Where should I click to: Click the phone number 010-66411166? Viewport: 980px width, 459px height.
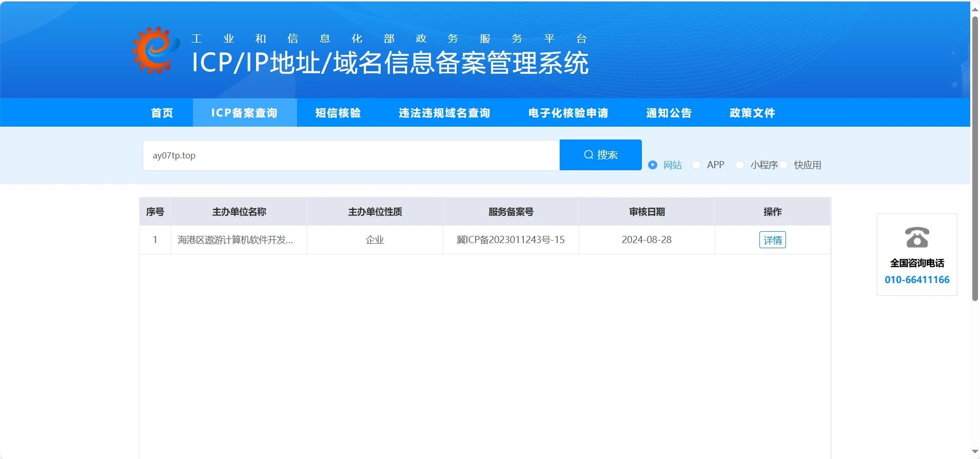tap(917, 280)
